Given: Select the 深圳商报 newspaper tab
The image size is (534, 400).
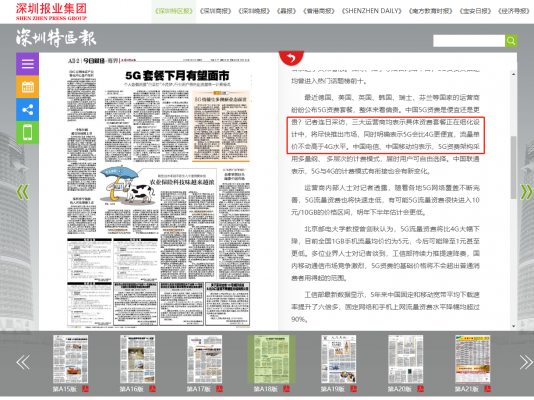Looking at the screenshot, I should [216, 11].
